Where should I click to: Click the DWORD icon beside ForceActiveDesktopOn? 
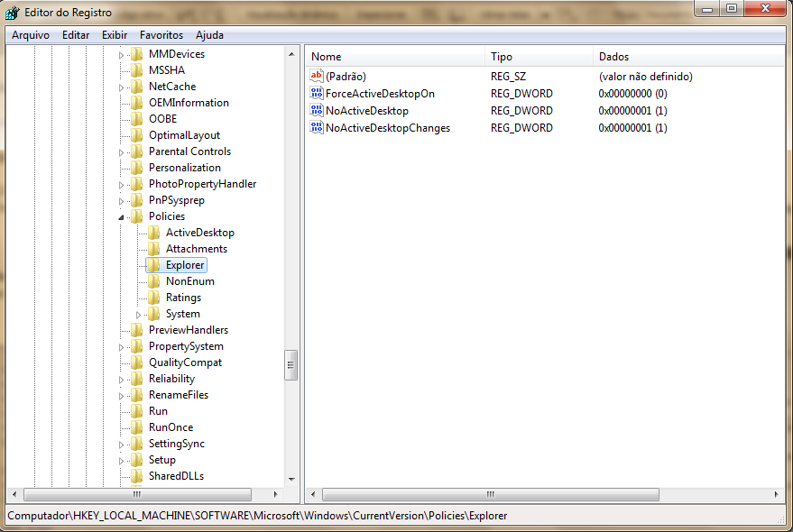[316, 94]
